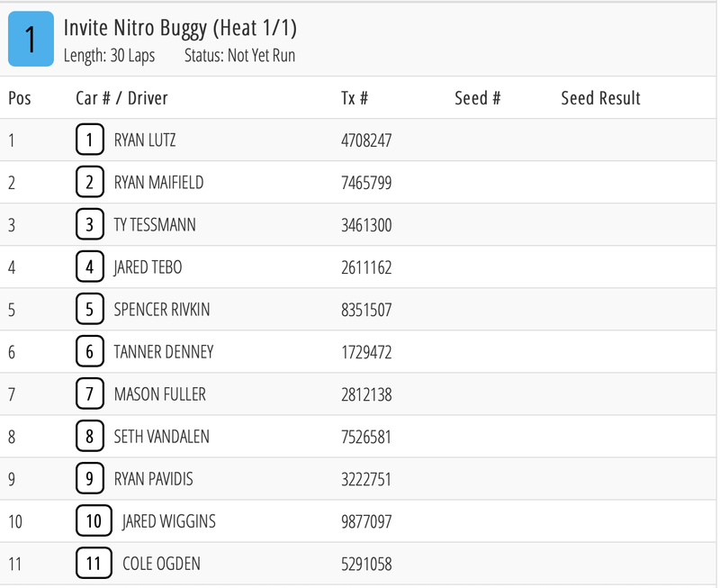Click the Seed # column header
720x588 pixels.
pos(477,98)
